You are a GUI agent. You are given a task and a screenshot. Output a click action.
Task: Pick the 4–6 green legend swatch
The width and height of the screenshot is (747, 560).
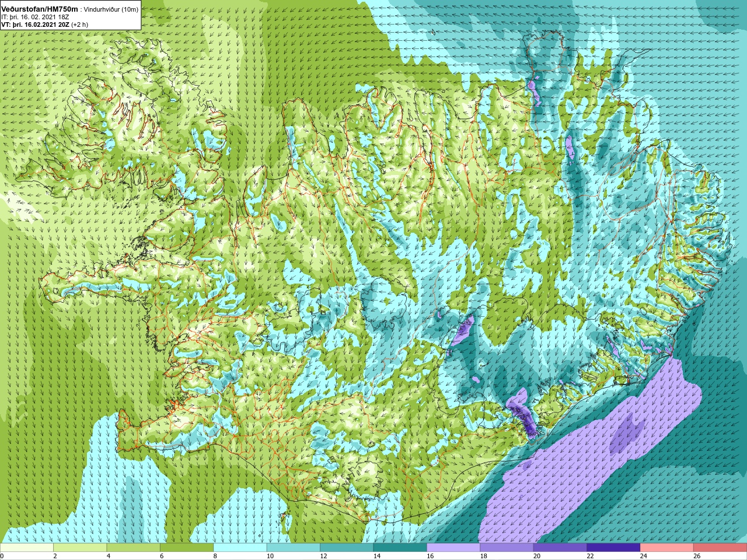point(133,548)
